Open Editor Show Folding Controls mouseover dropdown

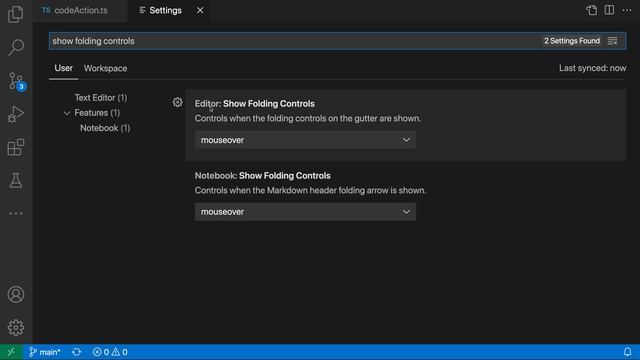305,140
